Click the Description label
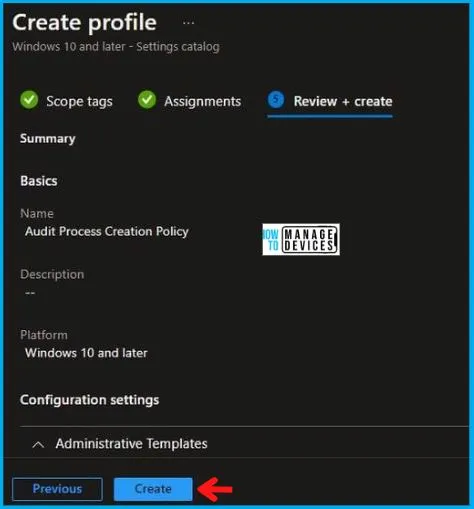 (52, 274)
